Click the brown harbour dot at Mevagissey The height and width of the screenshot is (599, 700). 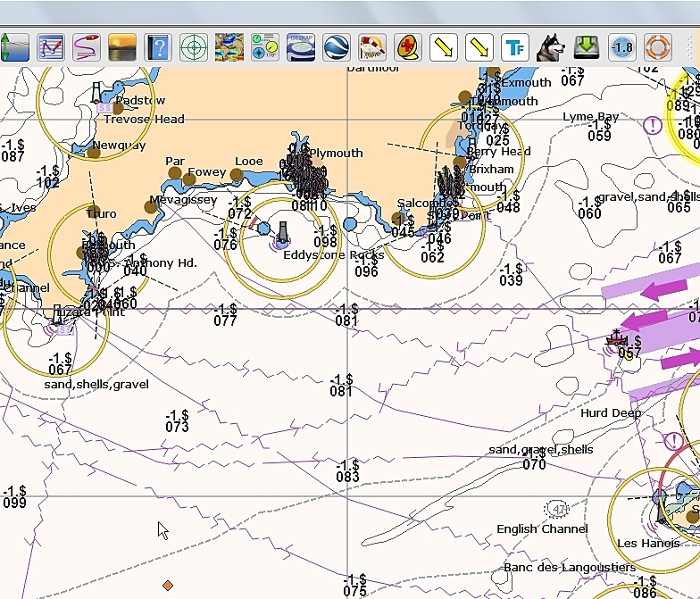pos(151,207)
